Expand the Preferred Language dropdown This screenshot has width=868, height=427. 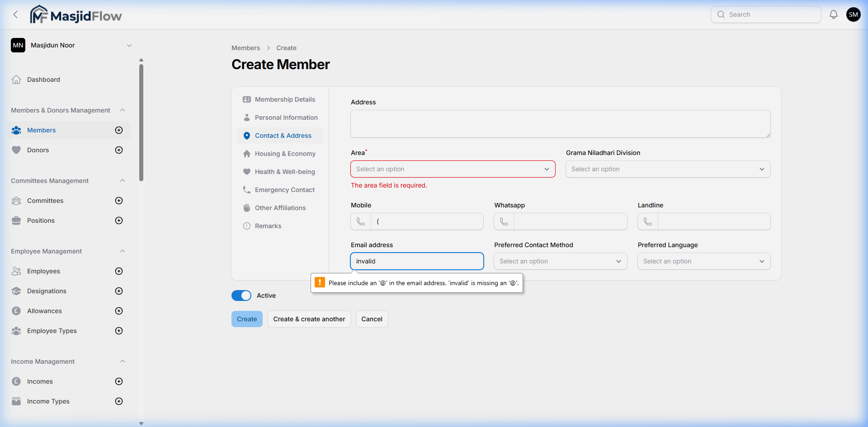(703, 261)
